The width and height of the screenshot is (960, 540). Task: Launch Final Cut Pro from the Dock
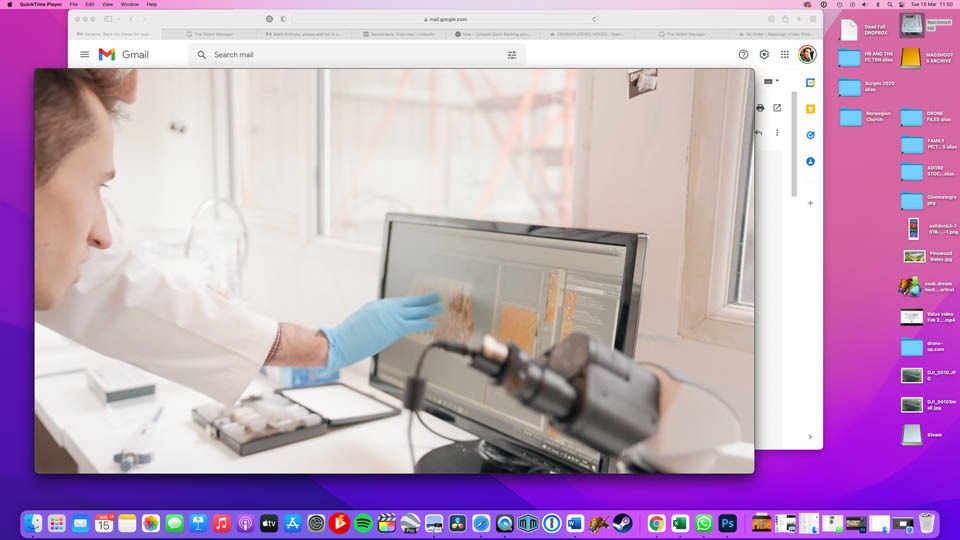[386, 523]
